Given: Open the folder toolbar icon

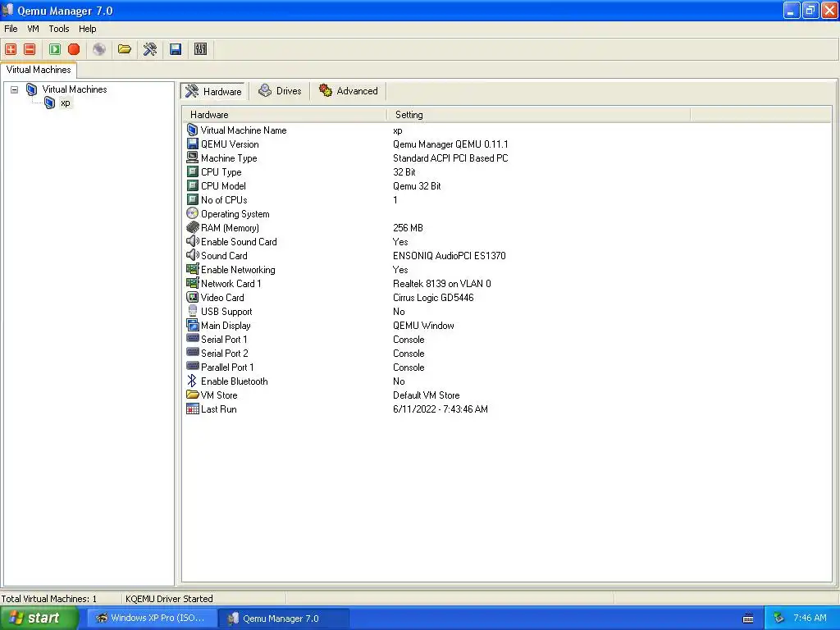Looking at the screenshot, I should click(x=125, y=49).
